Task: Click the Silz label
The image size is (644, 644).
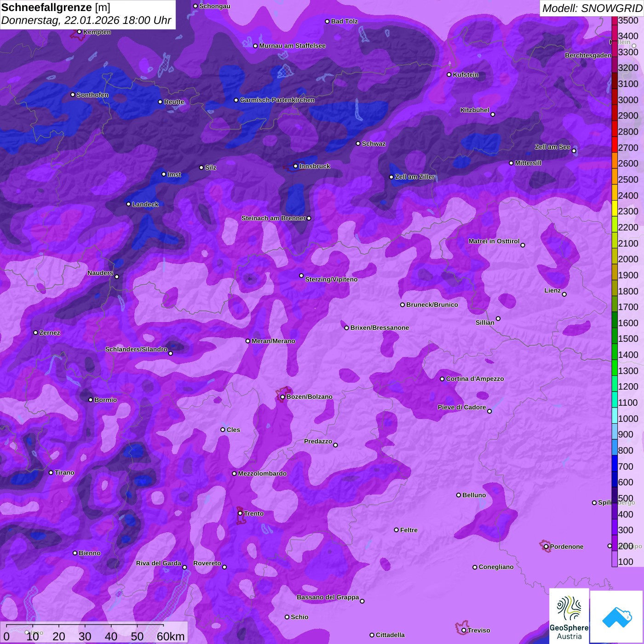Action: click(211, 168)
